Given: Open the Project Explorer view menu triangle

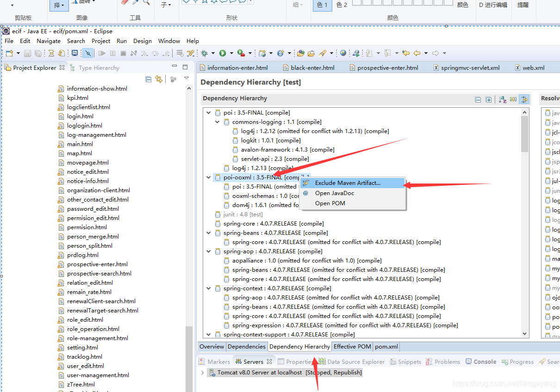Looking at the screenshot, I should (x=187, y=78).
